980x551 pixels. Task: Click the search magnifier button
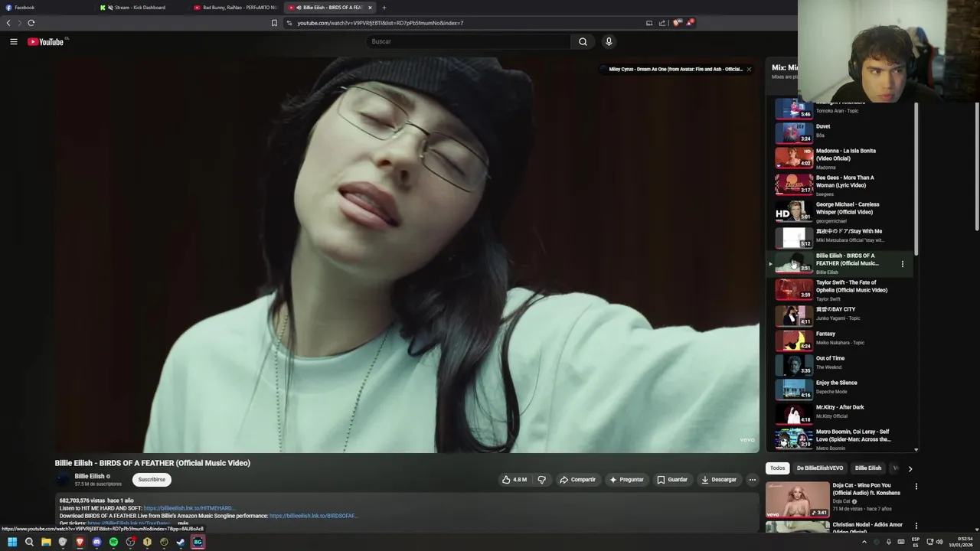583,41
